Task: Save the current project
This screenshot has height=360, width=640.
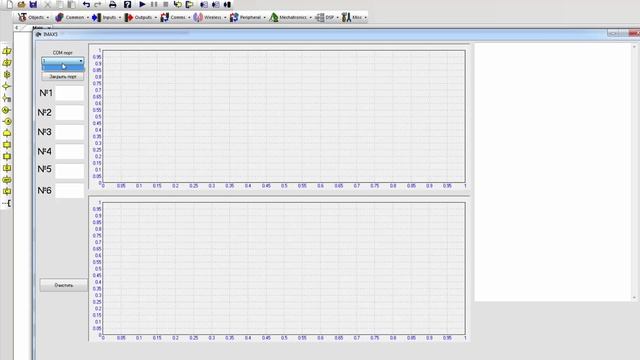Action: 33,4
